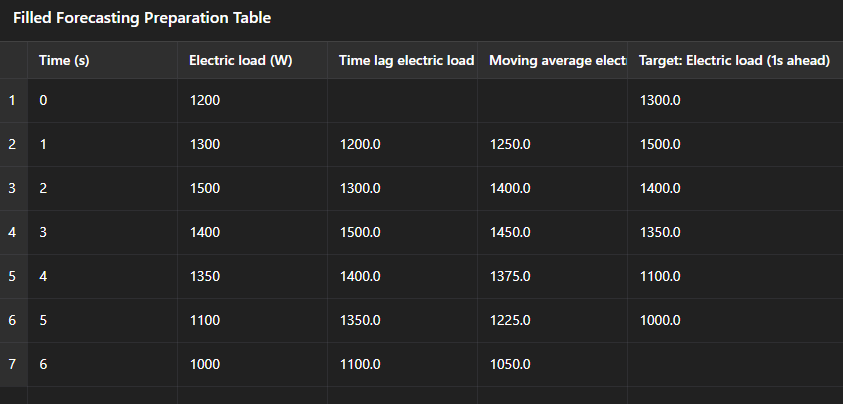Click the time lag cell 1200.0
Screen dimensions: 843x404
click(x=402, y=145)
